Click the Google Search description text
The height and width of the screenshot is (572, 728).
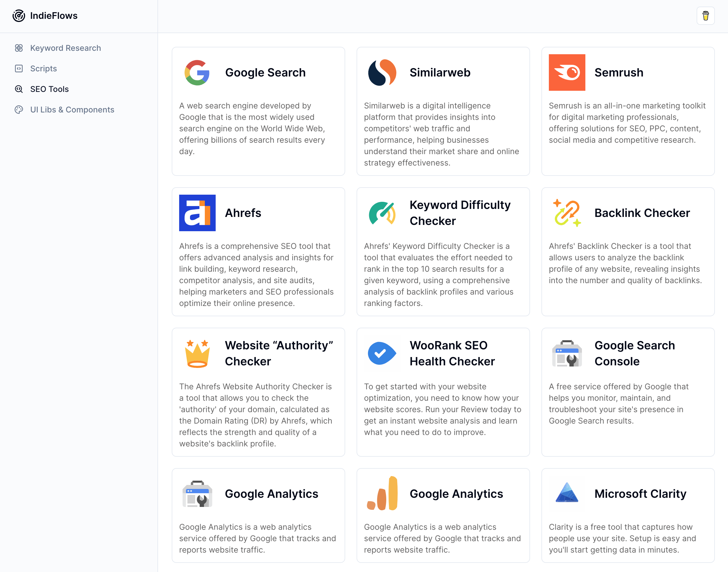[x=252, y=129]
